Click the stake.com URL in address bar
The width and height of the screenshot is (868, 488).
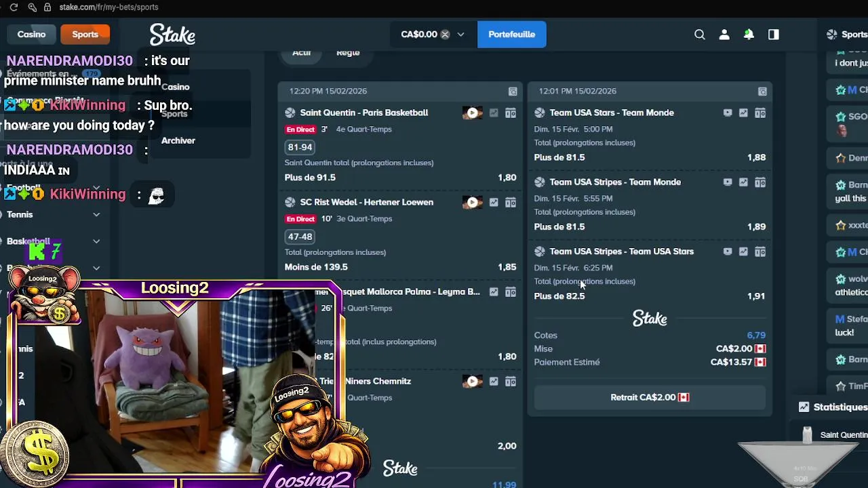click(108, 7)
